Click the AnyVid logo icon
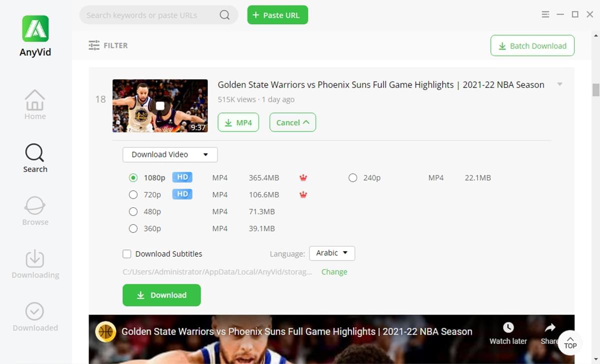This screenshot has height=364, width=600. tap(35, 28)
